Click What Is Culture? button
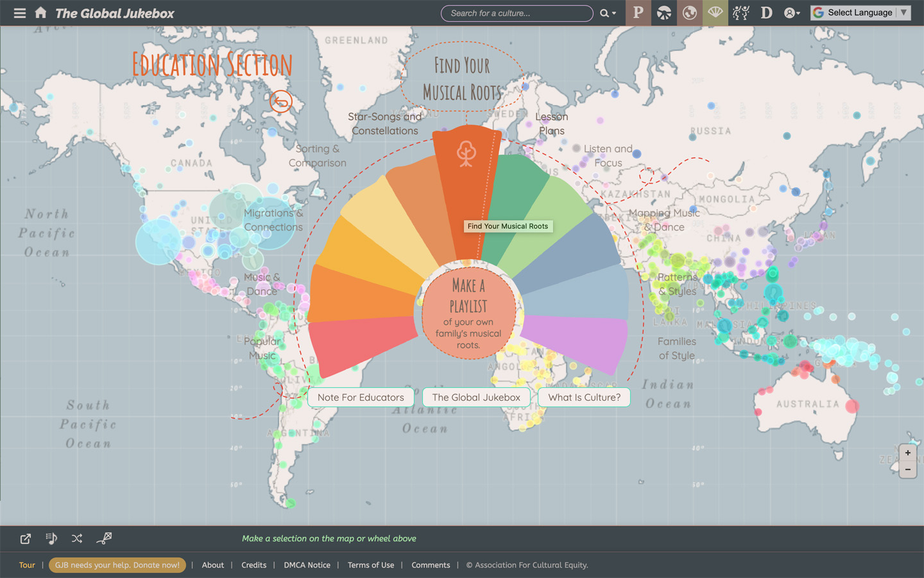The width and height of the screenshot is (924, 578). [585, 398]
